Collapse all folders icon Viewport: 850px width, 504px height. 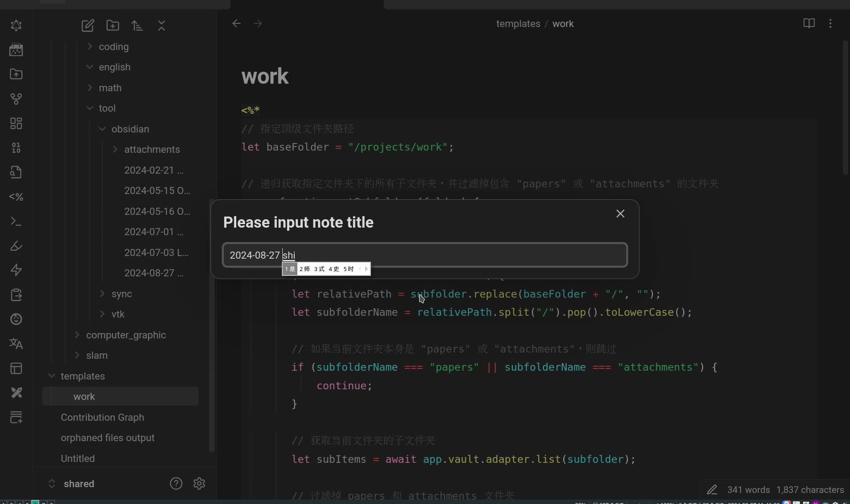point(161,25)
